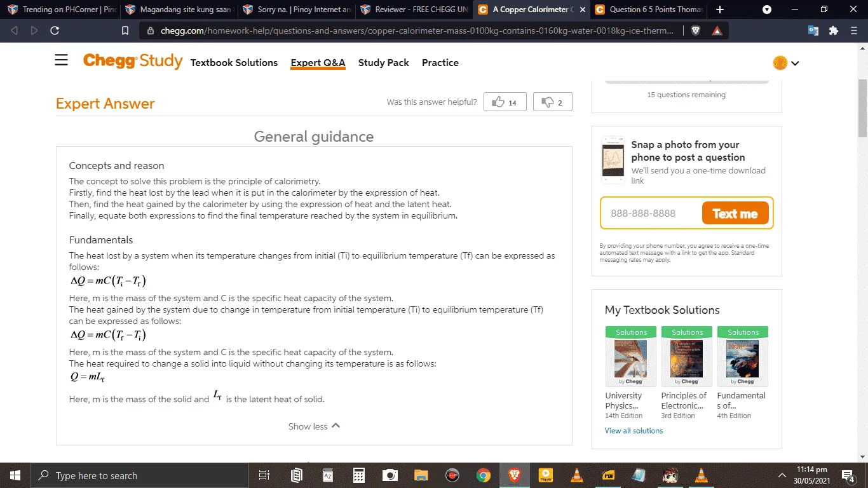The width and height of the screenshot is (868, 488).
Task: Click the page vertical scrollbar
Action: (862, 108)
